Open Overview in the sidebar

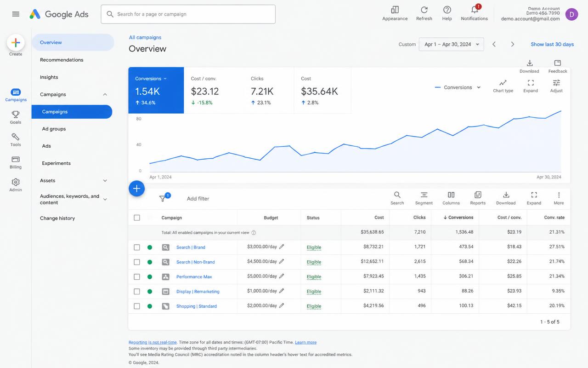73,42
